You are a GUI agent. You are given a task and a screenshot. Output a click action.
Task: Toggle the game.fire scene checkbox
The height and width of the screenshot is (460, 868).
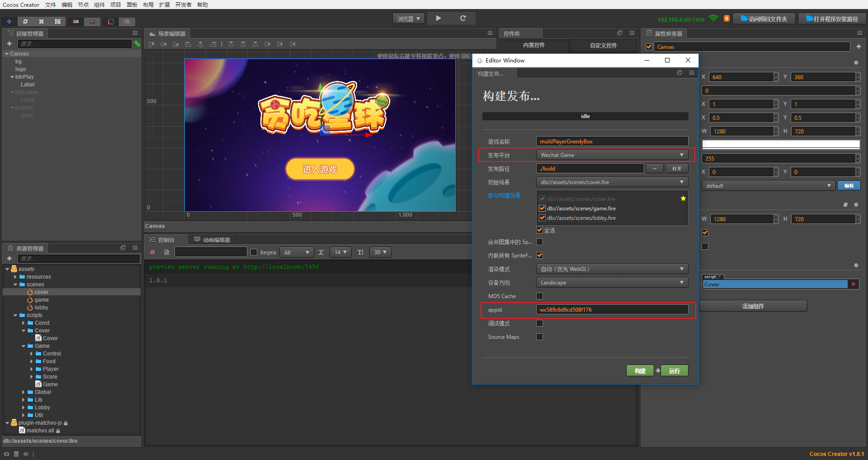[542, 208]
